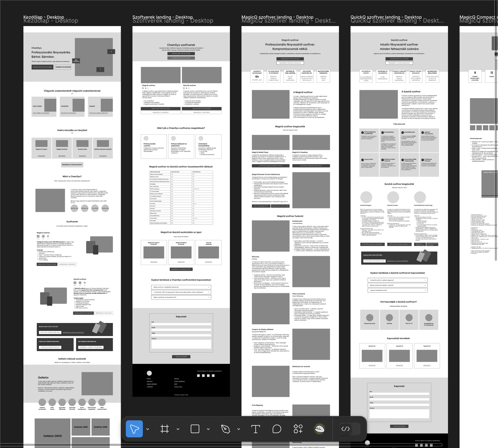Select the "MagicQ szoftver landing - Desktop" frame title
The width and height of the screenshot is (498, 448).
[x=277, y=17]
